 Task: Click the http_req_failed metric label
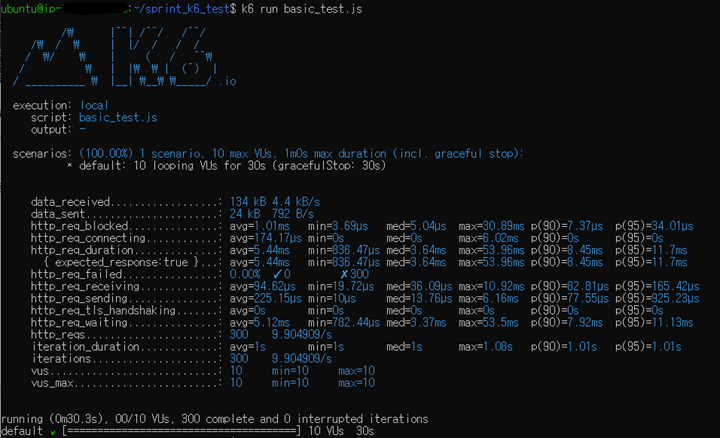pos(76,274)
